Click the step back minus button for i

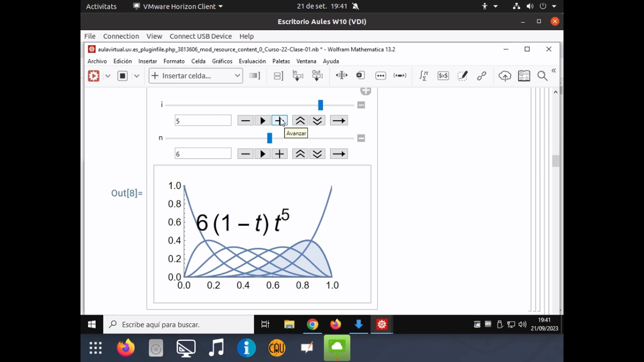coord(246,121)
